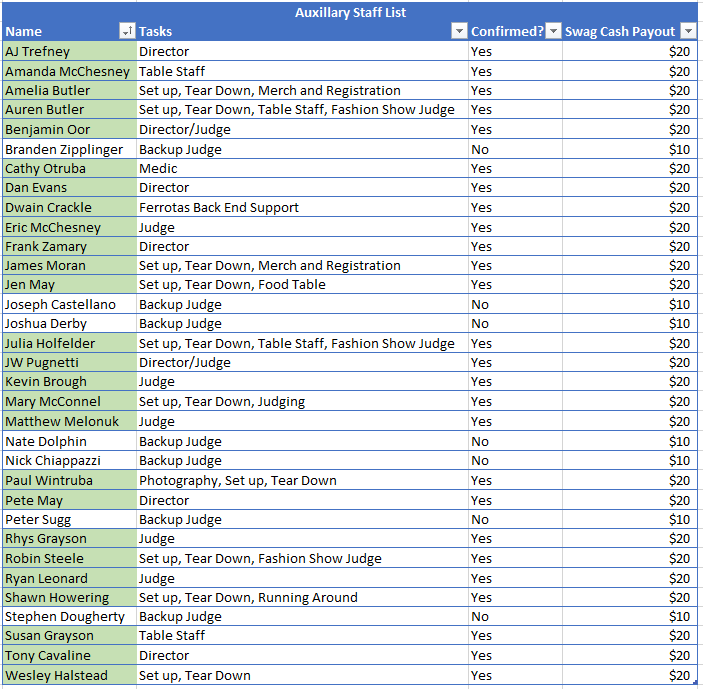This screenshot has height=689, width=703.
Task: Click Joshua Derby's Backup Judge cell
Action: click(x=302, y=323)
